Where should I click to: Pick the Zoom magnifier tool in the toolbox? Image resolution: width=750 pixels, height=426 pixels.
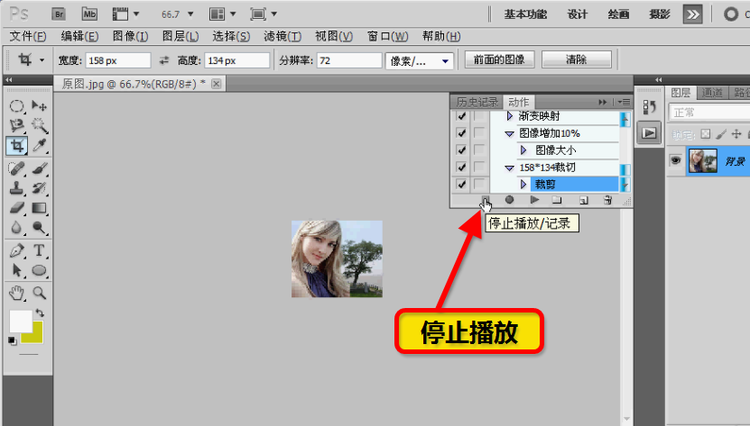coord(40,293)
